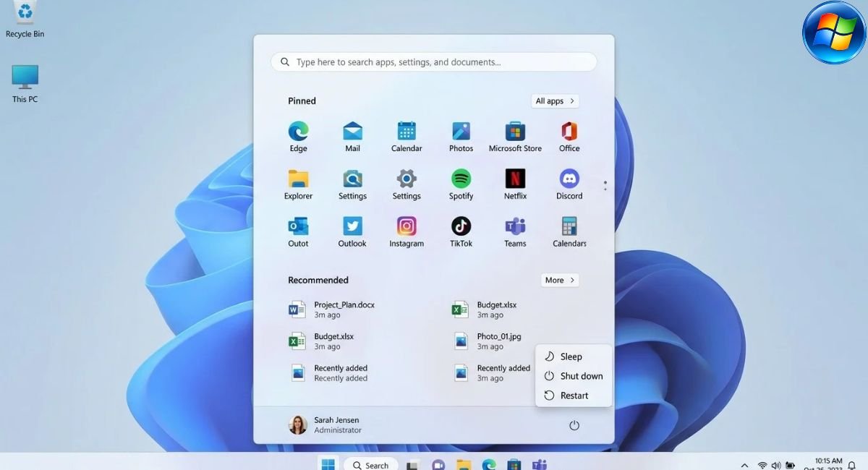This screenshot has height=470, width=868.
Task: Open Microsoft Store from the taskbar
Action: click(514, 465)
